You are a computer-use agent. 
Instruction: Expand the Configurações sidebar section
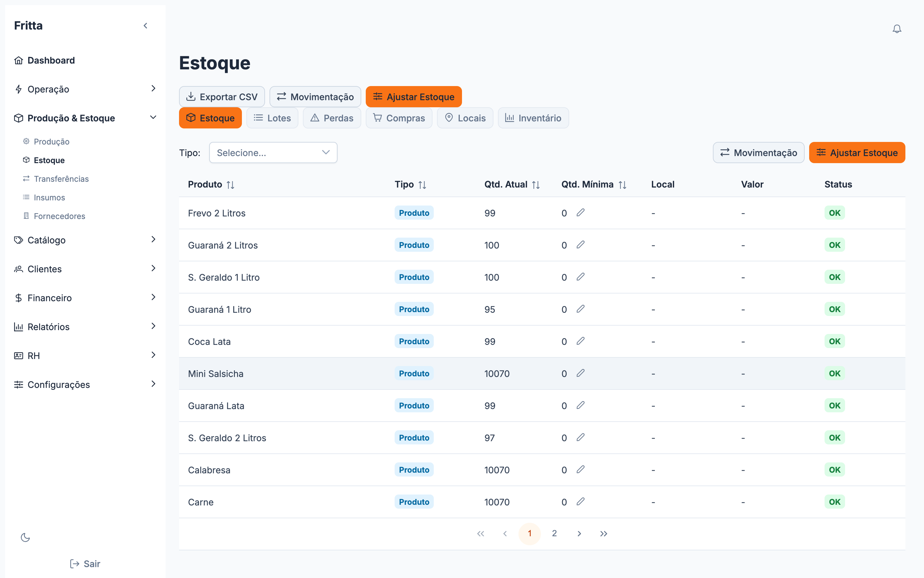point(85,384)
